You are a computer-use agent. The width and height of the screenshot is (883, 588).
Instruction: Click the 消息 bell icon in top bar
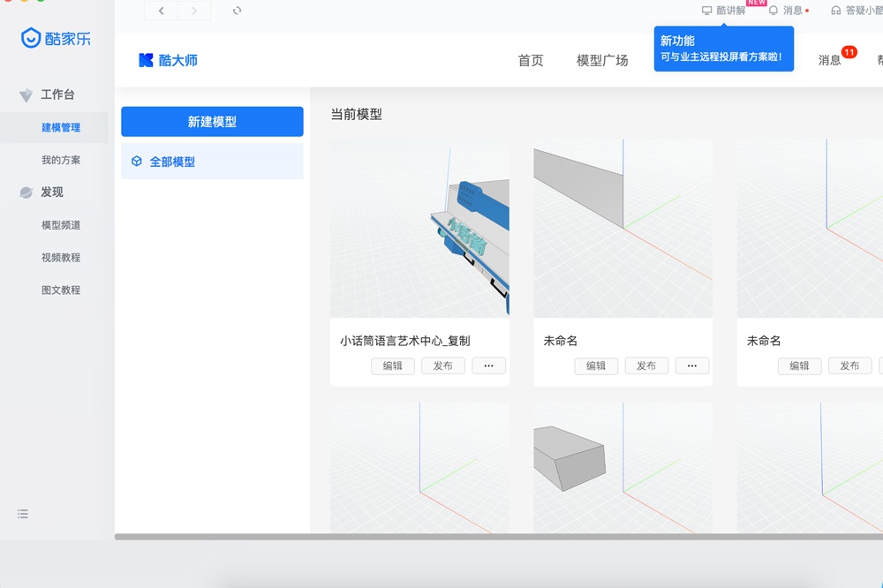pos(774,11)
